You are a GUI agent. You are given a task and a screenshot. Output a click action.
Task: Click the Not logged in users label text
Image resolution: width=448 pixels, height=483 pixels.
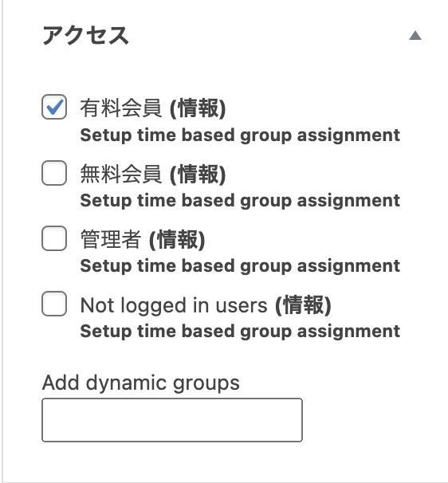(x=174, y=305)
